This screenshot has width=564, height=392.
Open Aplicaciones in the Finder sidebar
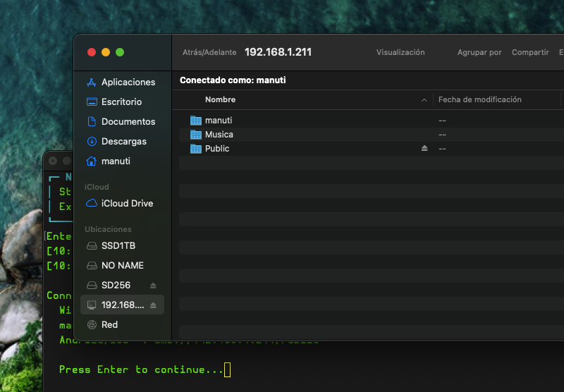coord(122,82)
